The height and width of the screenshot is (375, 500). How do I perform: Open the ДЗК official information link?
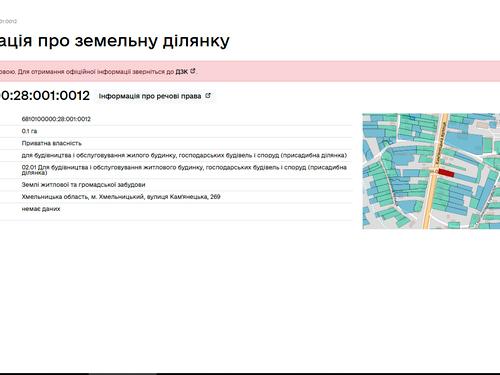pyautogui.click(x=182, y=72)
